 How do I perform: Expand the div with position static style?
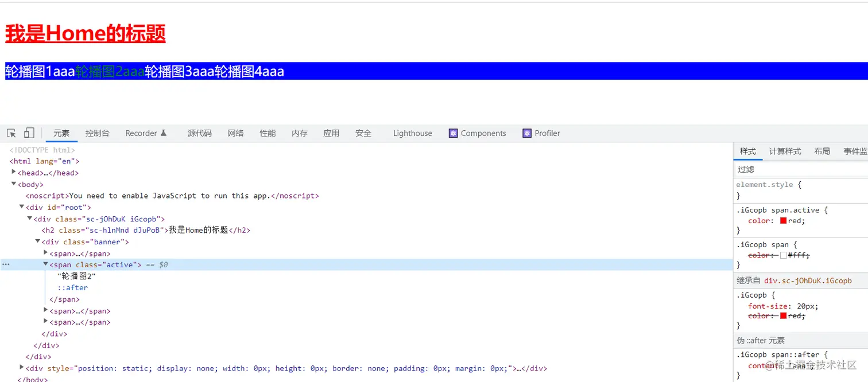pos(22,368)
